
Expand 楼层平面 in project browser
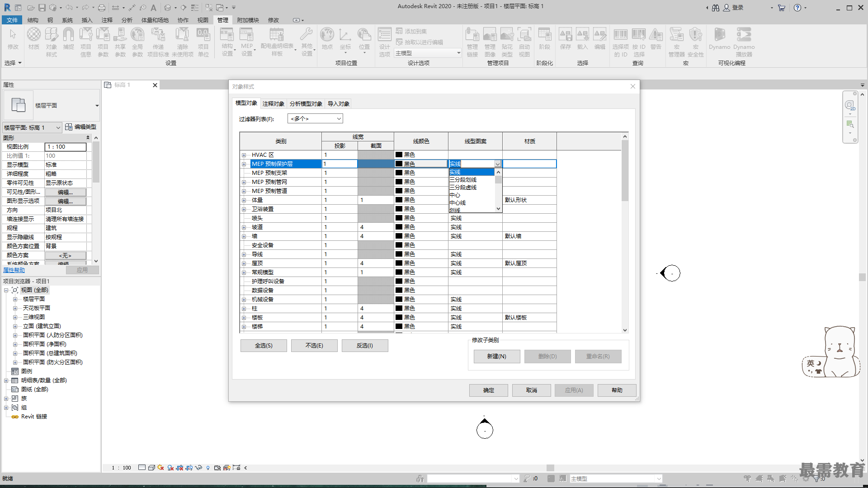pyautogui.click(x=15, y=299)
